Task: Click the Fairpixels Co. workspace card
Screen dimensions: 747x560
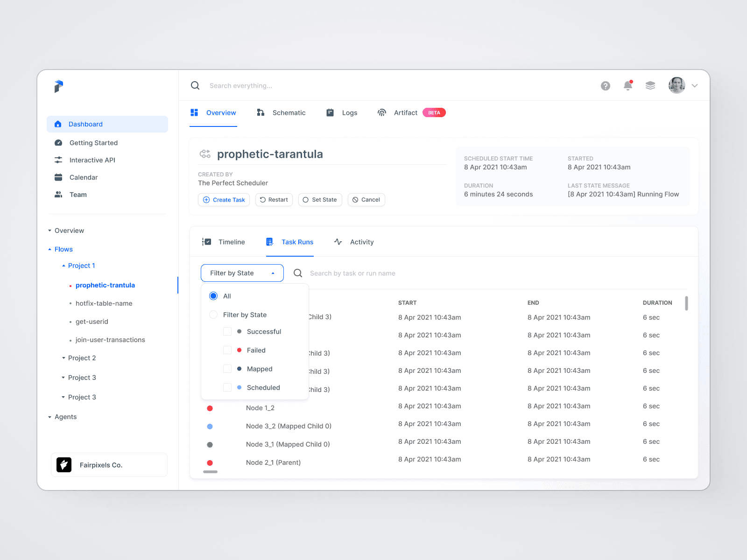Action: pyautogui.click(x=109, y=465)
